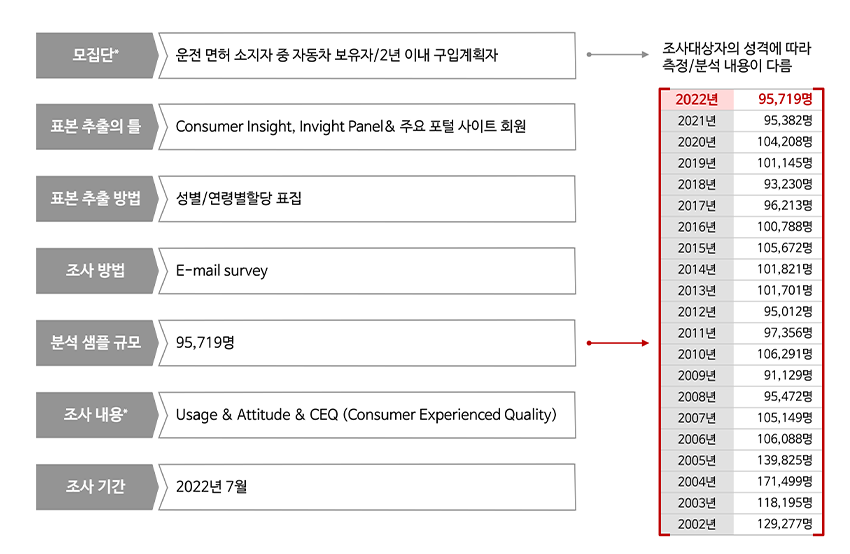
Task: Click the 조사 내용* label
Action: (x=95, y=415)
